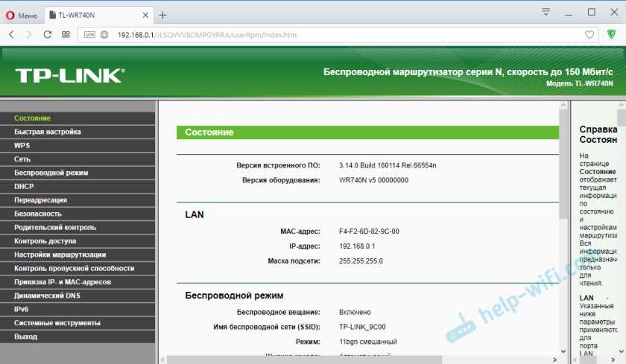626x364 pixels.
Task: Select SSID value TP-LINK_9C00
Action: (362, 327)
